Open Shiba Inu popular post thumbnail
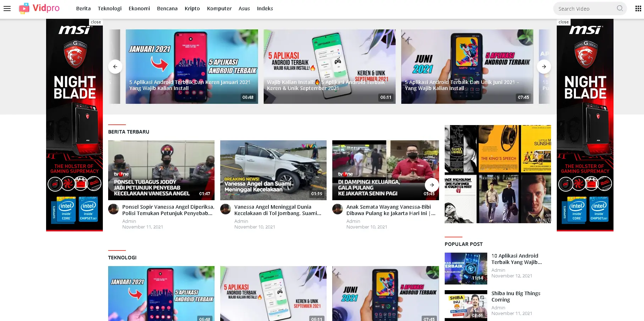 click(x=466, y=305)
